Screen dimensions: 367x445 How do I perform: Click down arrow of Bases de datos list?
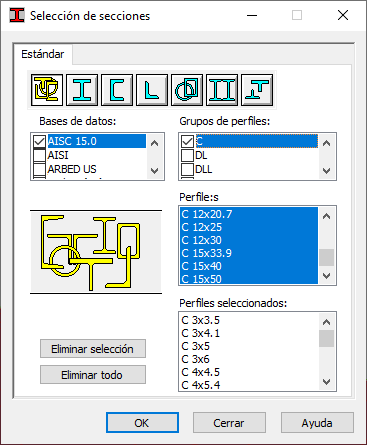pyautogui.click(x=154, y=171)
